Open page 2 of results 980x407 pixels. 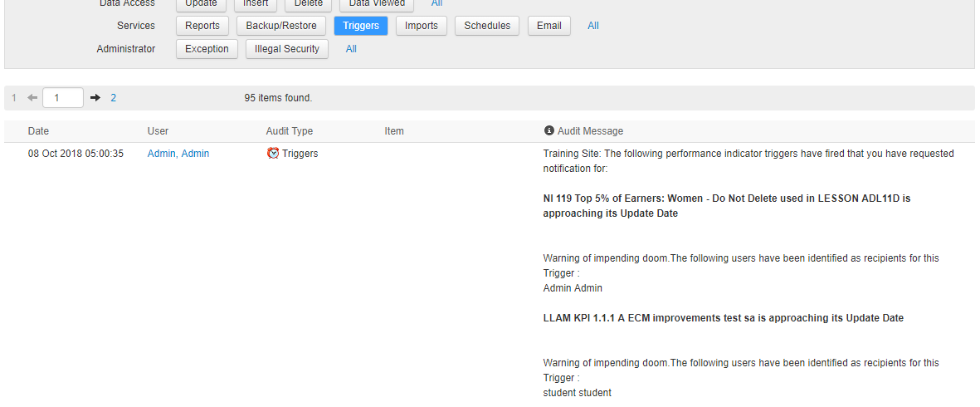tap(113, 97)
